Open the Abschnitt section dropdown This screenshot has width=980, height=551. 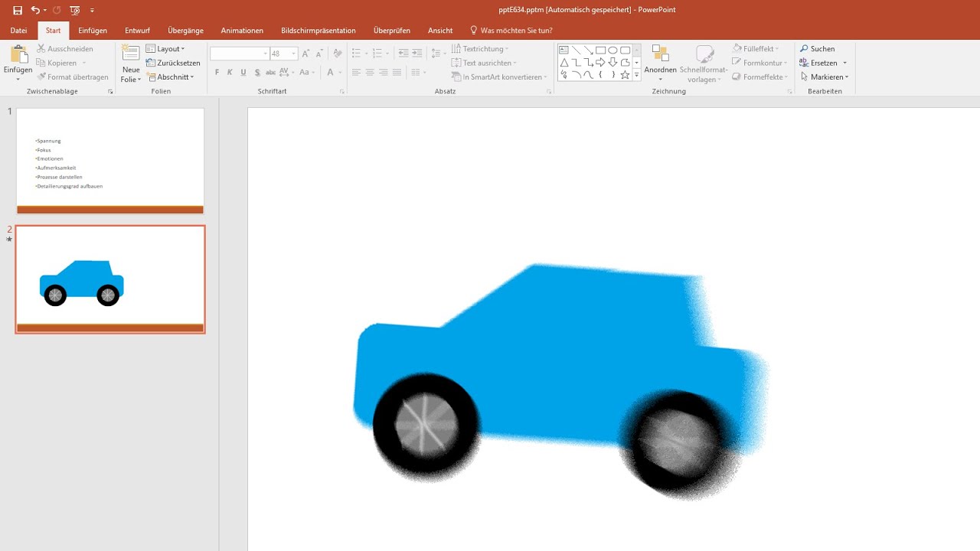tap(170, 77)
